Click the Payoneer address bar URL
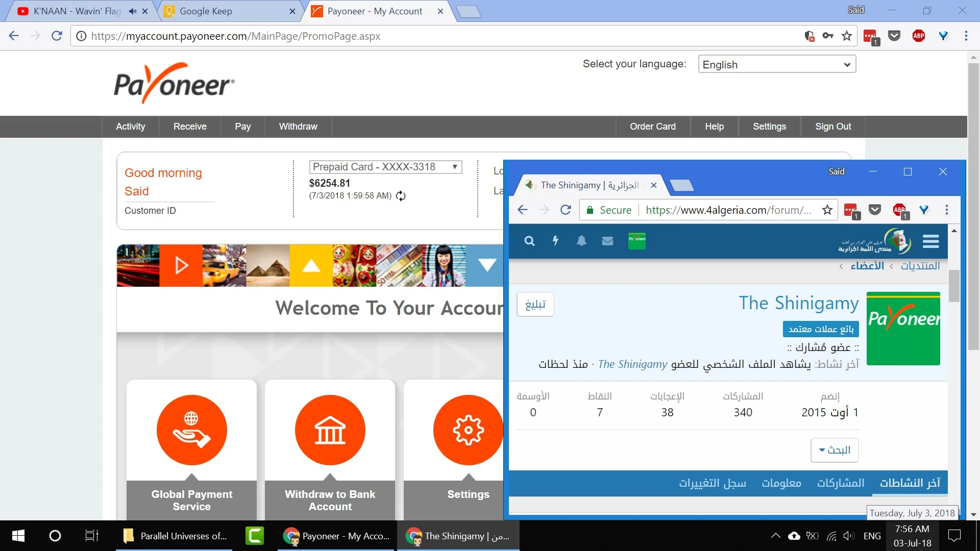This screenshot has height=551, width=980. 235,36
